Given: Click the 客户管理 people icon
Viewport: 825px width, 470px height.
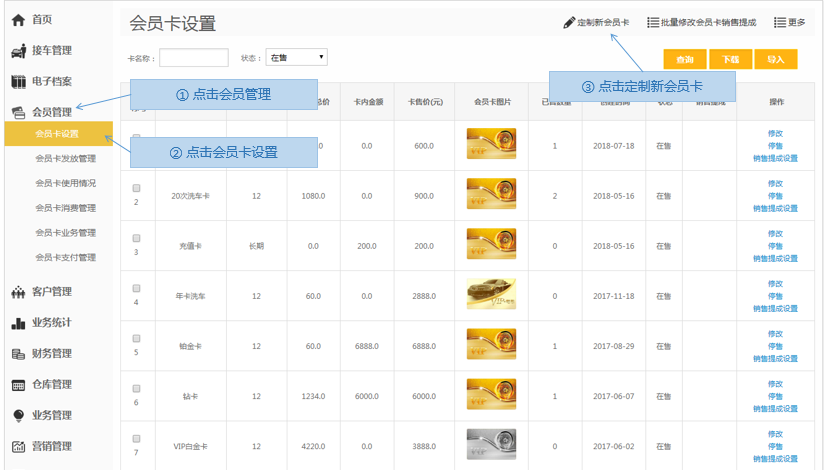Looking at the screenshot, I should (x=18, y=292).
